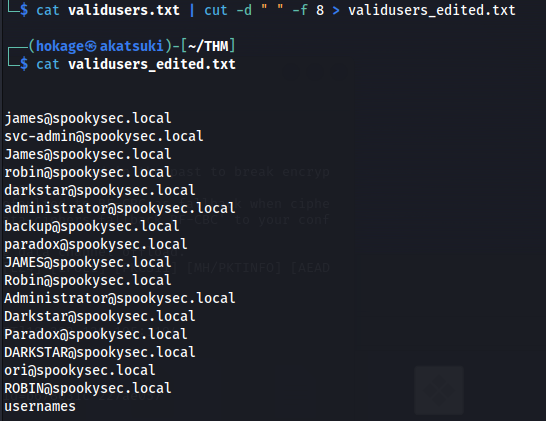Click validusers.txt in the top command
Image resolution: width=546 pixels, height=421 pixels.
point(124,10)
